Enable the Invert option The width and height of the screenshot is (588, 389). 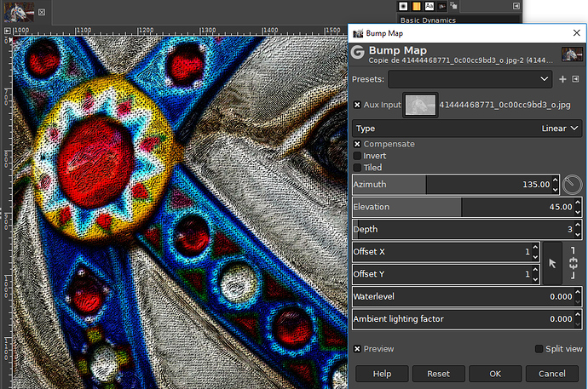point(357,156)
